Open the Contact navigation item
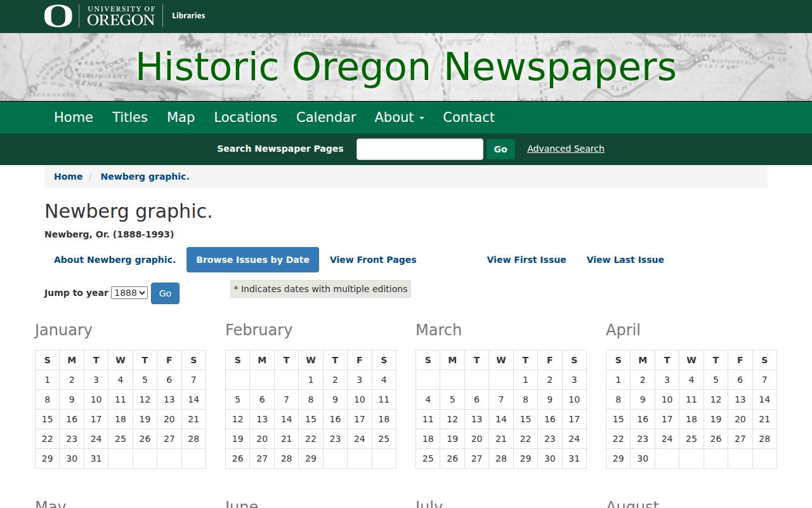The height and width of the screenshot is (508, 812). click(x=469, y=117)
